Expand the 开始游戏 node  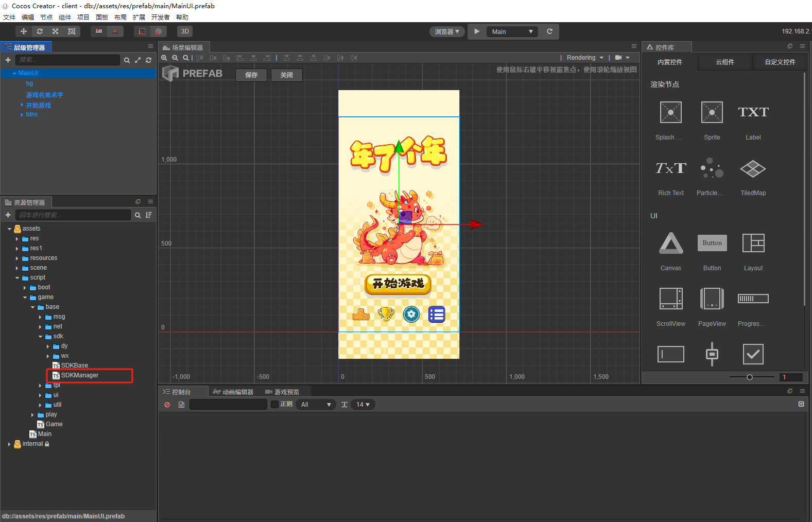pyautogui.click(x=22, y=105)
